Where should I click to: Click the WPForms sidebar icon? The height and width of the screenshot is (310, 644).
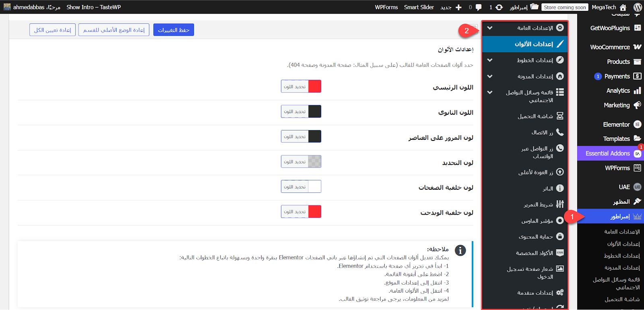point(637,168)
